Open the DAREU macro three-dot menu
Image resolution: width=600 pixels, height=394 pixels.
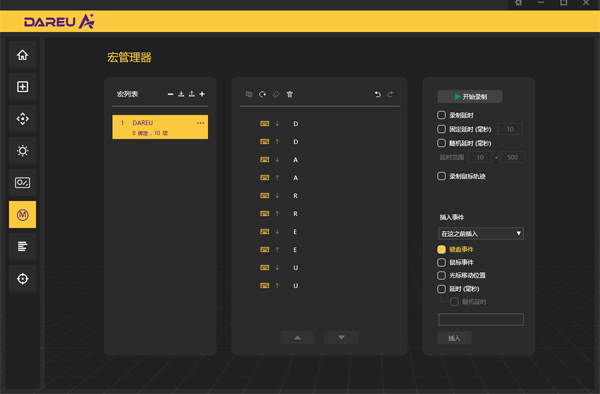[x=200, y=123]
